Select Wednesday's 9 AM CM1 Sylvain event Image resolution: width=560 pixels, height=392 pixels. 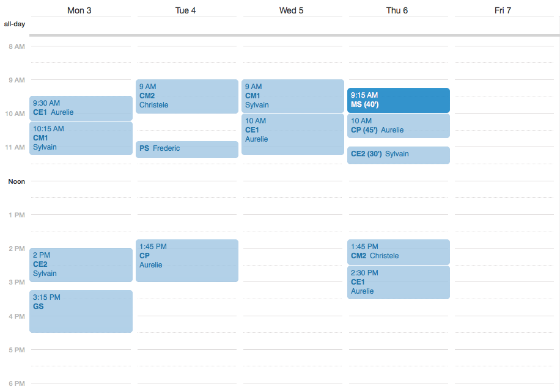[x=292, y=96]
